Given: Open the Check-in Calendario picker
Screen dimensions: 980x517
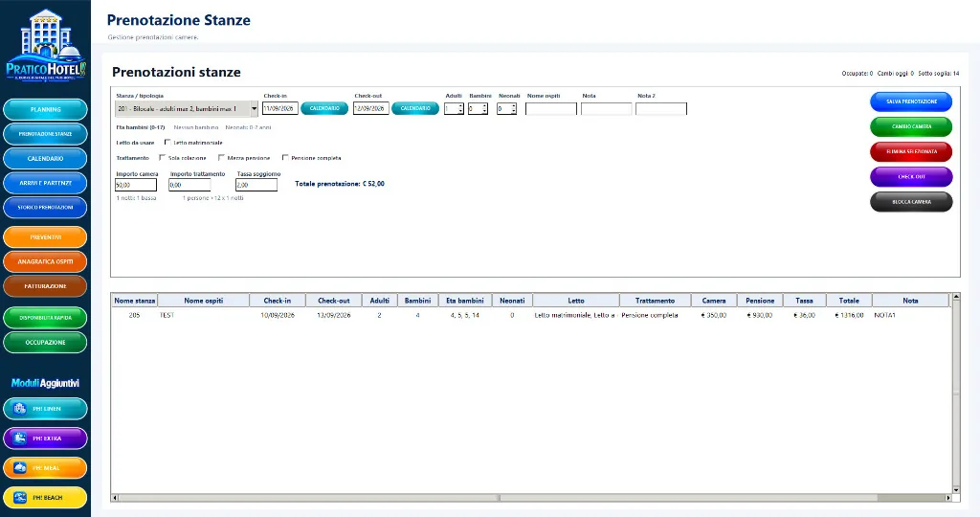Looking at the screenshot, I should click(324, 108).
